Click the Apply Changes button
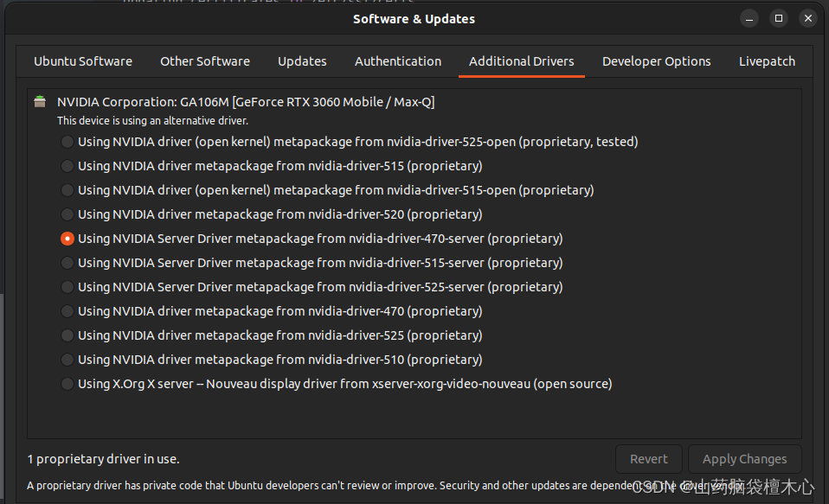The width and height of the screenshot is (829, 504). point(744,459)
